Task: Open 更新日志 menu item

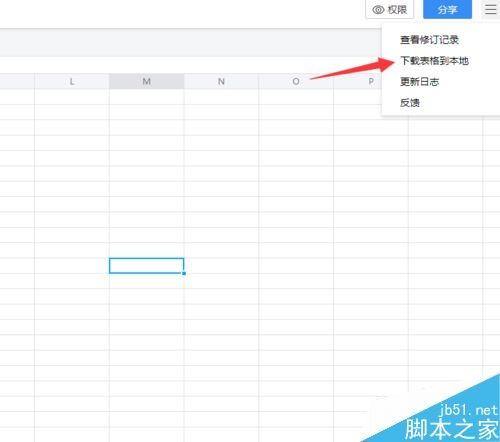Action: coord(419,82)
